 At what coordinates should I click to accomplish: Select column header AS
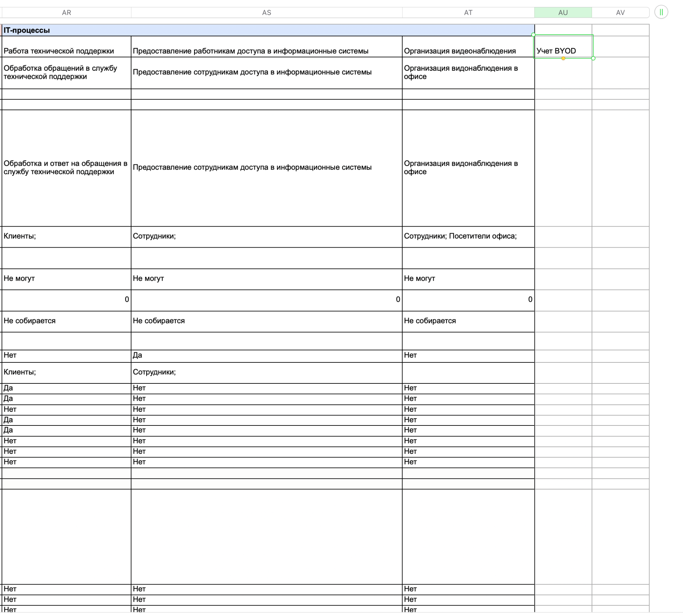(x=266, y=13)
